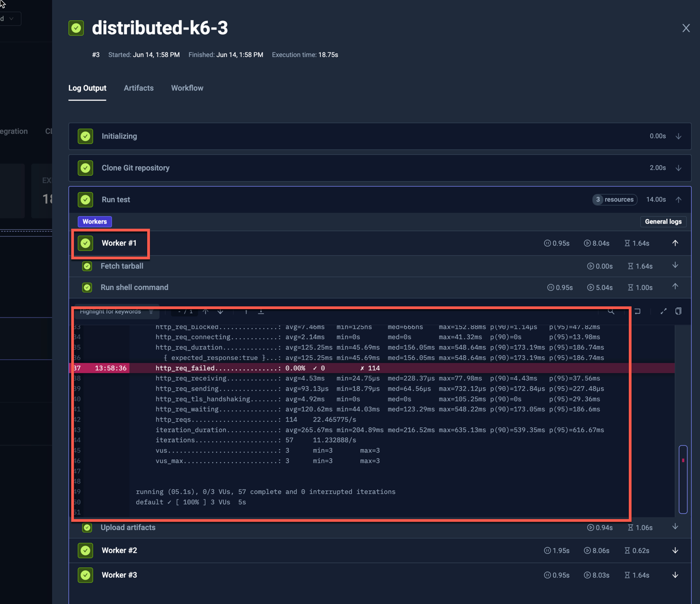
Task: Copy log output using the copy icon
Action: pos(678,311)
